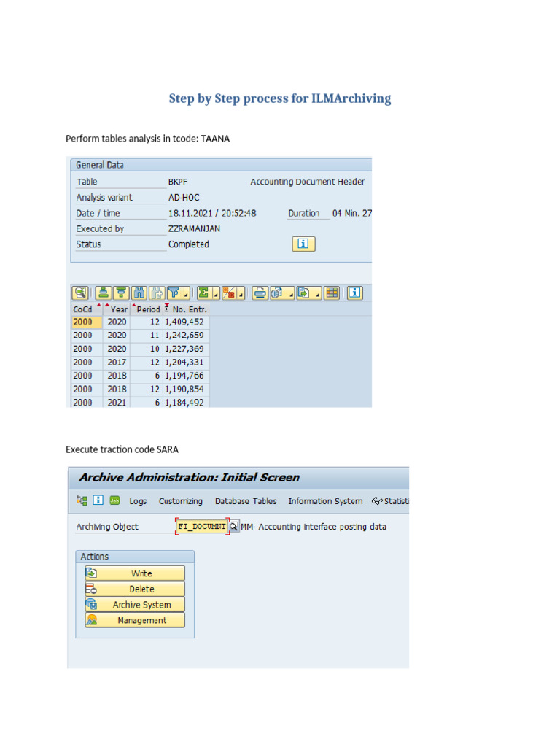
Task: Open the Export dropdown button
Action: [309, 293]
